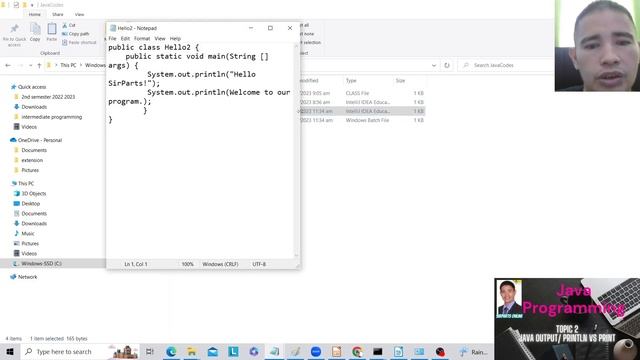This screenshot has width=640, height=360.
Task: Open recent locations dropdown beside forward arrow
Action: tap(30, 65)
